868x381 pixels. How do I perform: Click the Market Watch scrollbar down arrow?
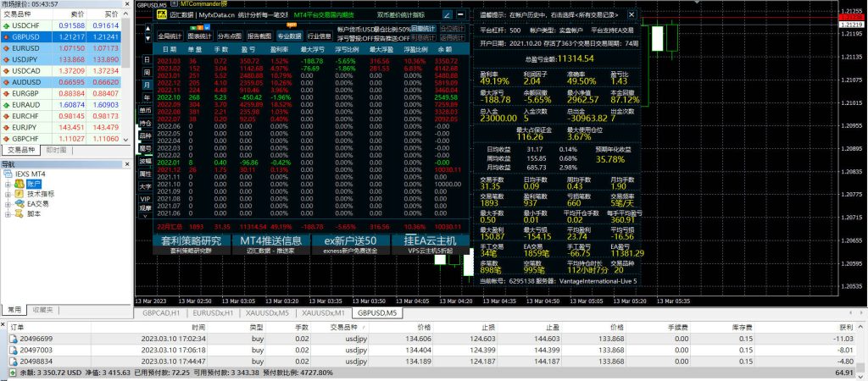tap(125, 140)
